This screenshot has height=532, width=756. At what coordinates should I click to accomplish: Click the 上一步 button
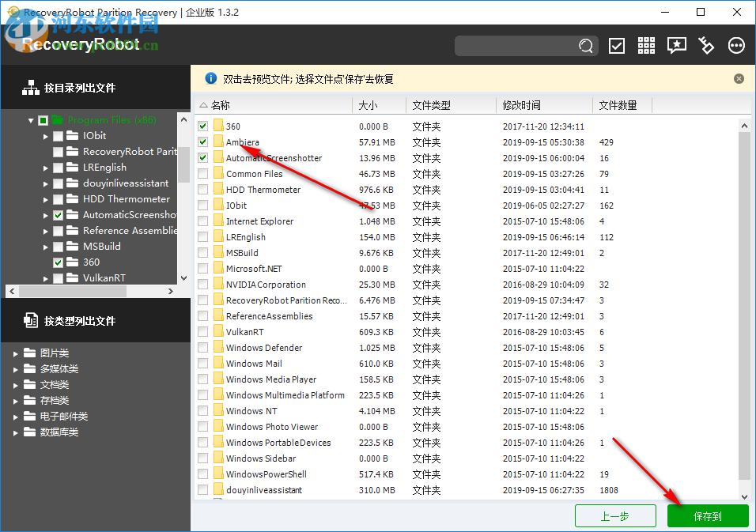615,515
